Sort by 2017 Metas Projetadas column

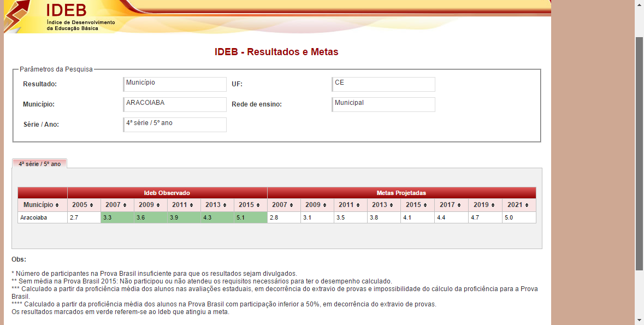pos(451,205)
